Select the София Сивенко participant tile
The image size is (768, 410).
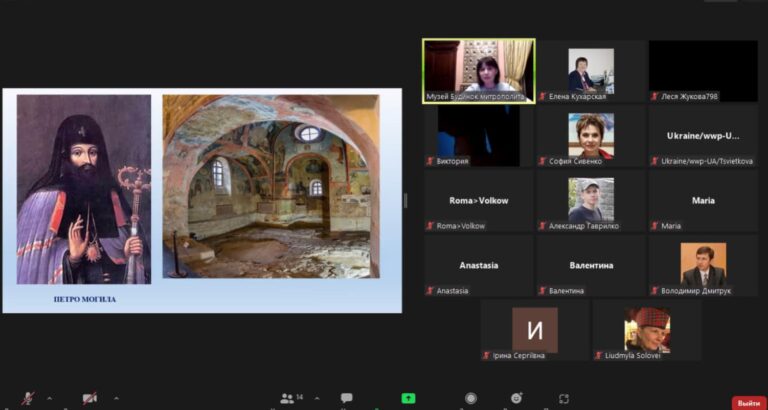(591, 136)
